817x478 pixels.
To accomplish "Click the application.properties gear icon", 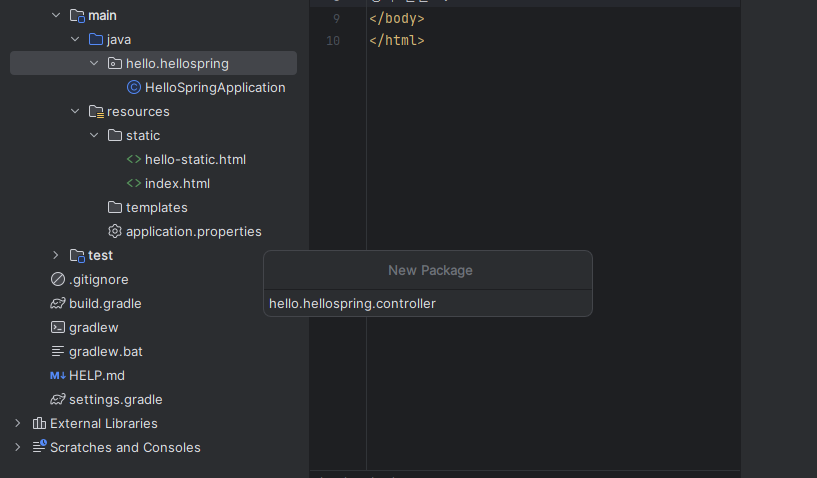I will 115,232.
